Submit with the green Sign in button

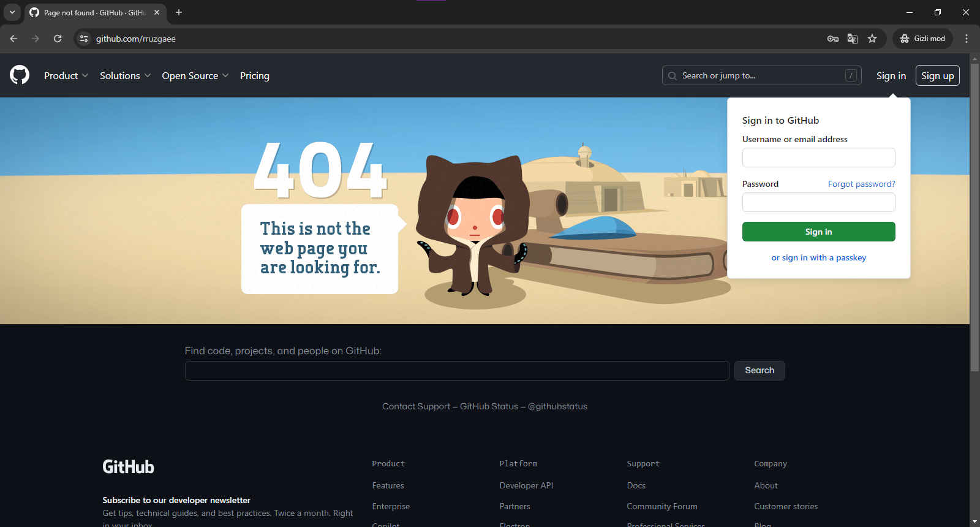click(819, 232)
